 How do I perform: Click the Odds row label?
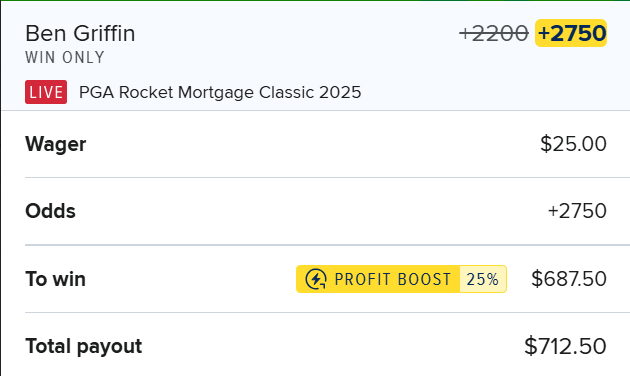[x=50, y=211]
